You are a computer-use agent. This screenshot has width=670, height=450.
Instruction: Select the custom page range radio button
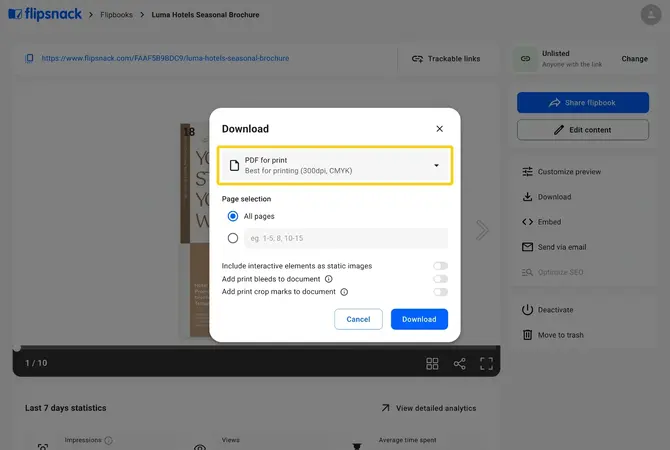click(x=233, y=238)
